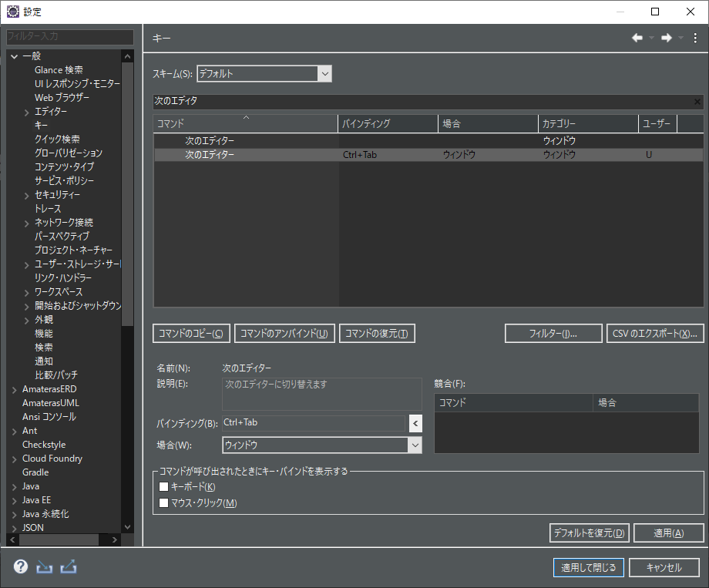Select Ansi コンソール in the tree
The width and height of the screenshot is (709, 588).
[49, 417]
